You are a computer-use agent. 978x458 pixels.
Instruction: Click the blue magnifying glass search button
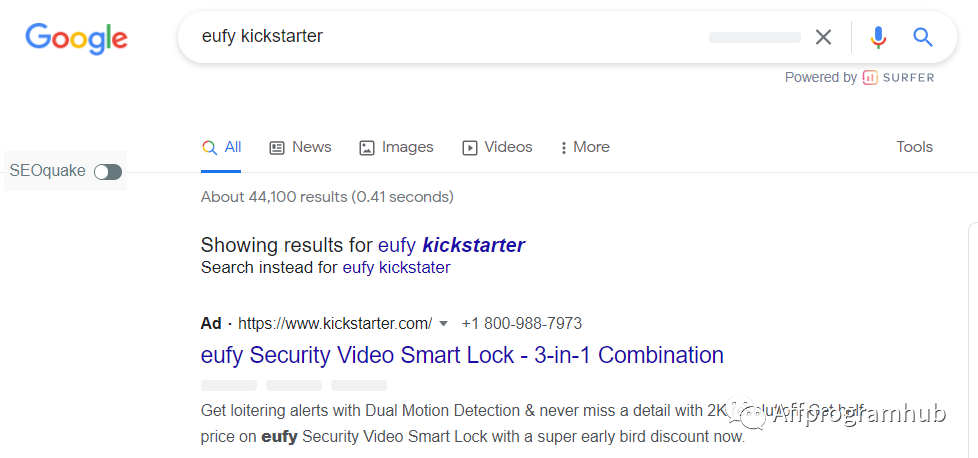(922, 37)
